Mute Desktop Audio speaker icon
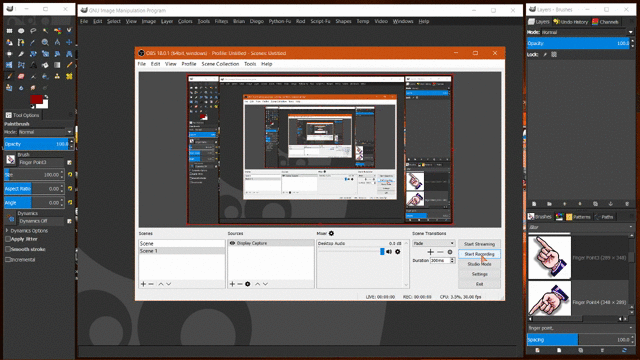 coord(389,252)
